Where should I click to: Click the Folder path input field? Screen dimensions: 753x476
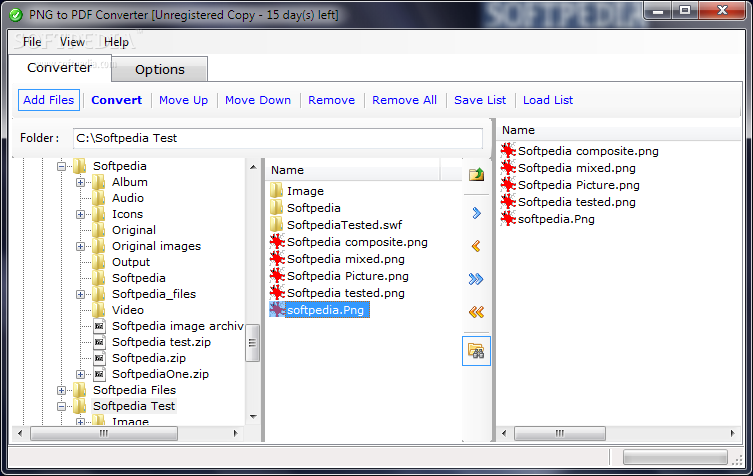click(278, 138)
